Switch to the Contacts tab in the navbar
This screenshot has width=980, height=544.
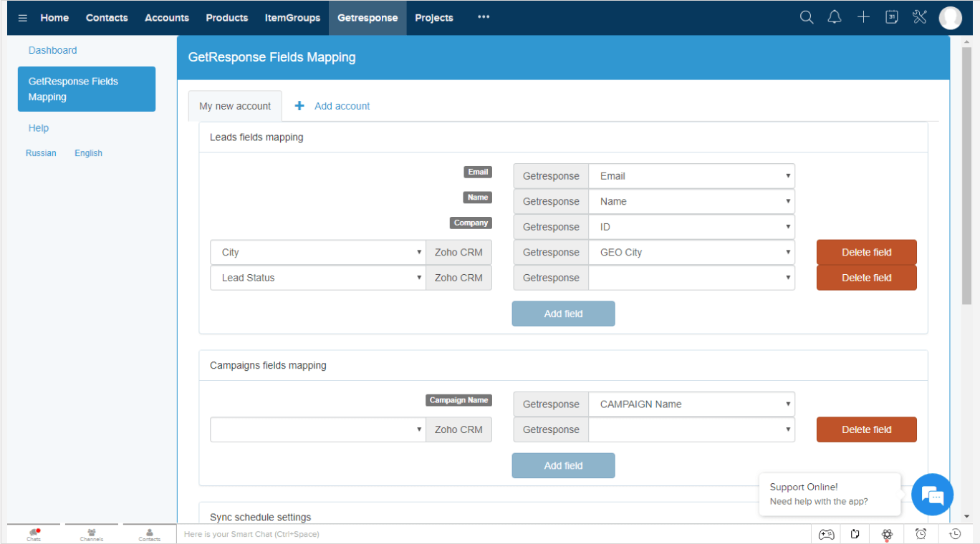click(106, 17)
